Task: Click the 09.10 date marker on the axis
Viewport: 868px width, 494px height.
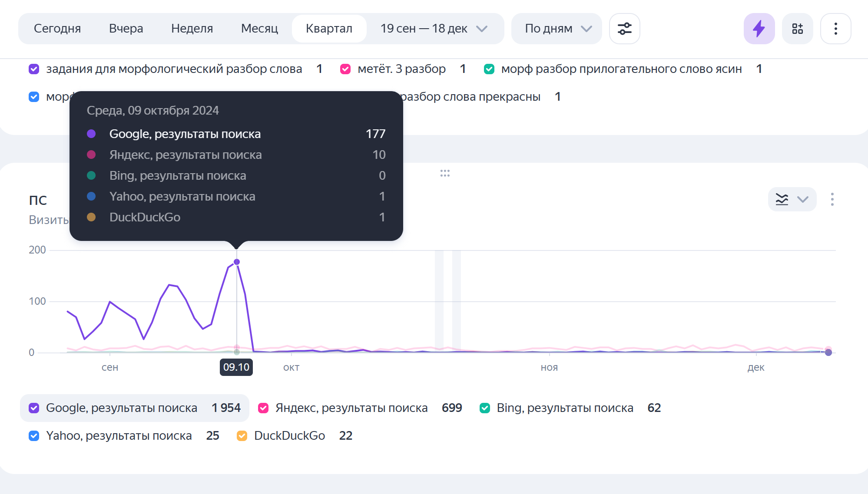Action: (x=236, y=367)
